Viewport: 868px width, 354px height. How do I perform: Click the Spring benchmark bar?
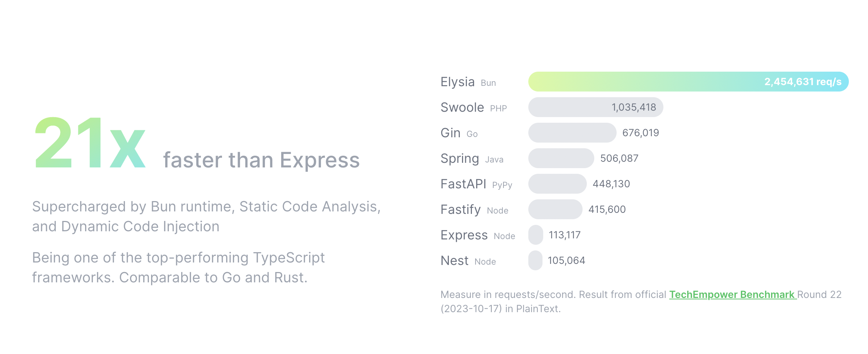coord(561,159)
